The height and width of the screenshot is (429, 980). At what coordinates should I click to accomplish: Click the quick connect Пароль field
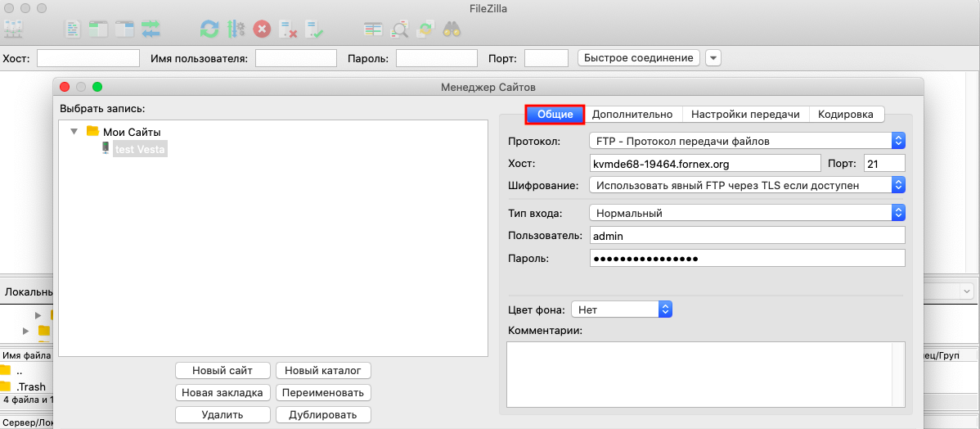(x=437, y=58)
